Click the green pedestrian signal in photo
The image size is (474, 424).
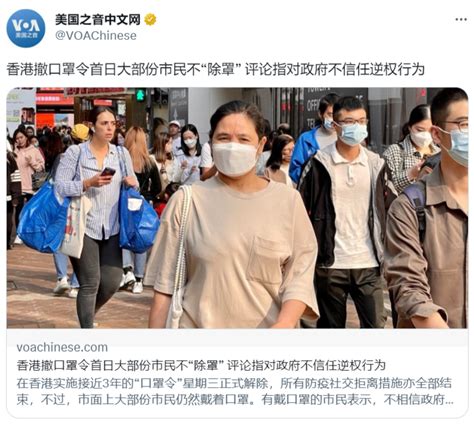141,95
